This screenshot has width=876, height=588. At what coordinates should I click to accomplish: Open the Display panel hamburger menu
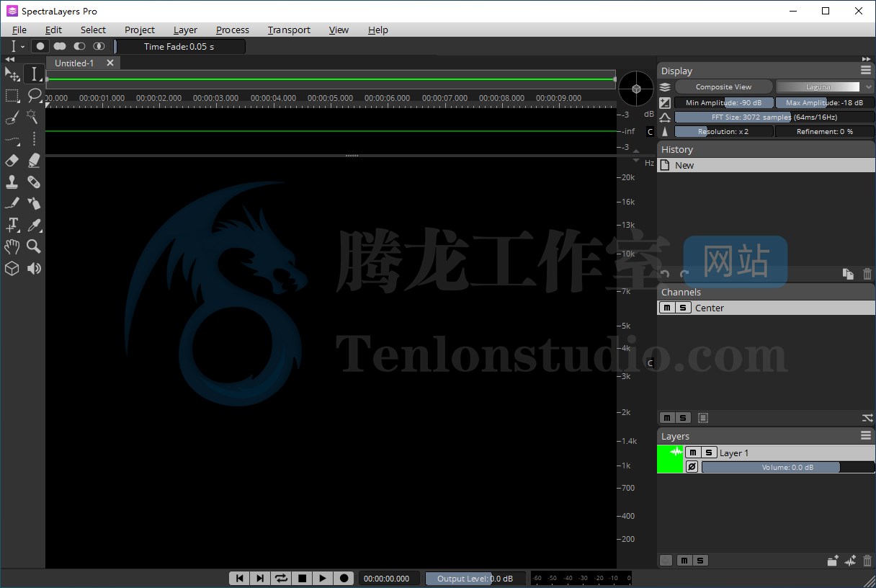[866, 70]
